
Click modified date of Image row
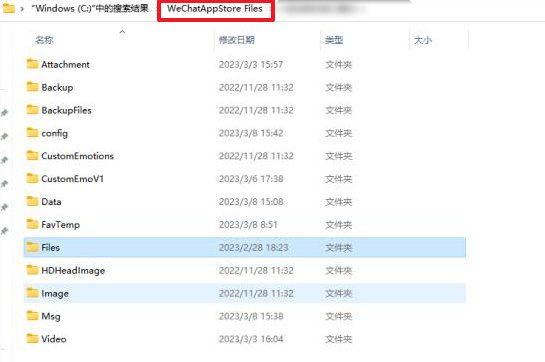coord(256,293)
